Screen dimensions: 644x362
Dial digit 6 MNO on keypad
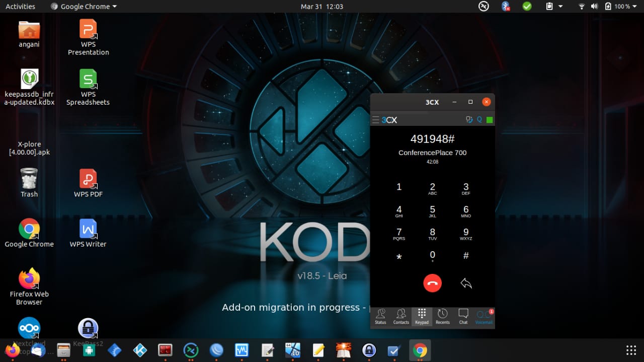pos(466,211)
